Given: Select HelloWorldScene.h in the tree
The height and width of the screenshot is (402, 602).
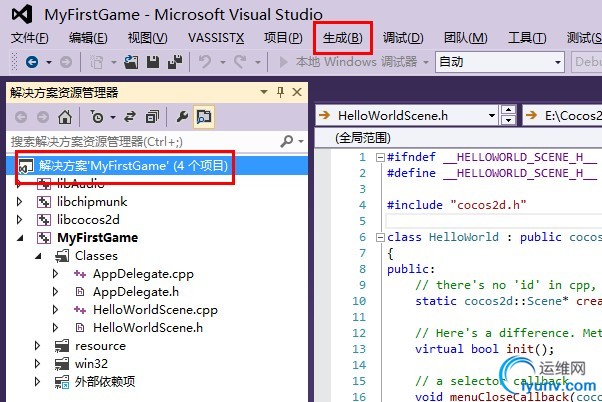Looking at the screenshot, I should 148,328.
